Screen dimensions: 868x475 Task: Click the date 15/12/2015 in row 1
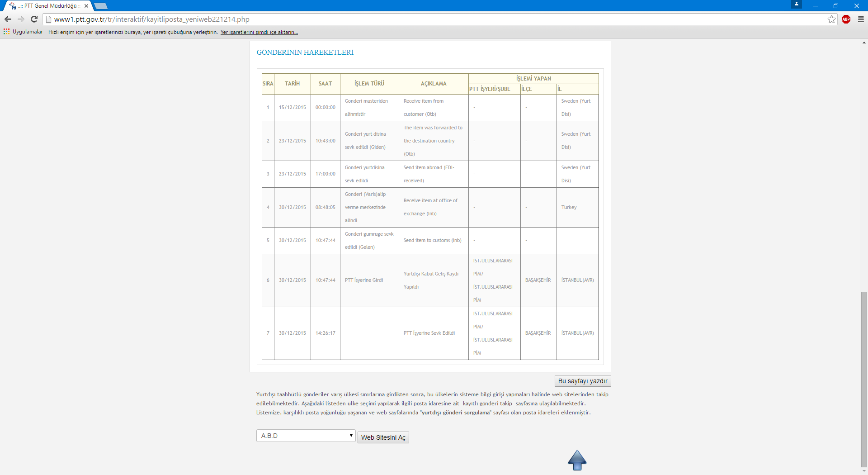pyautogui.click(x=292, y=108)
